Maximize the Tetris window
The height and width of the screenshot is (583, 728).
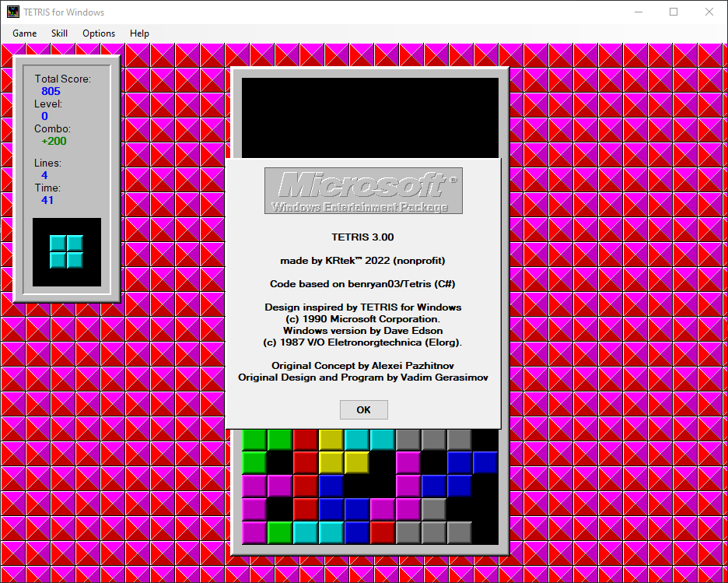tap(674, 12)
